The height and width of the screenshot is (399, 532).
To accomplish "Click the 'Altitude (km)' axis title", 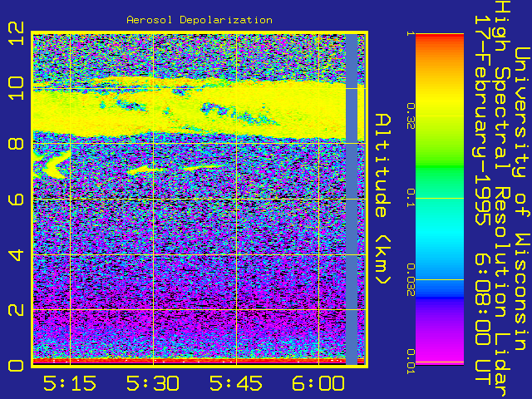I will 383,199.
